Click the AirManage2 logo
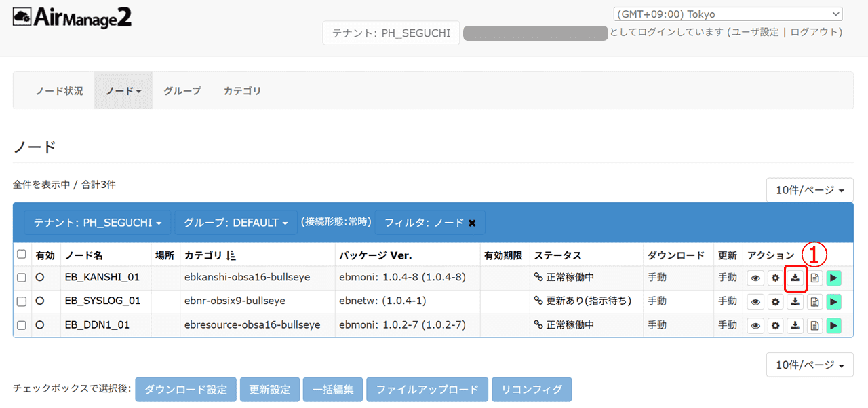The image size is (868, 408). point(72,18)
